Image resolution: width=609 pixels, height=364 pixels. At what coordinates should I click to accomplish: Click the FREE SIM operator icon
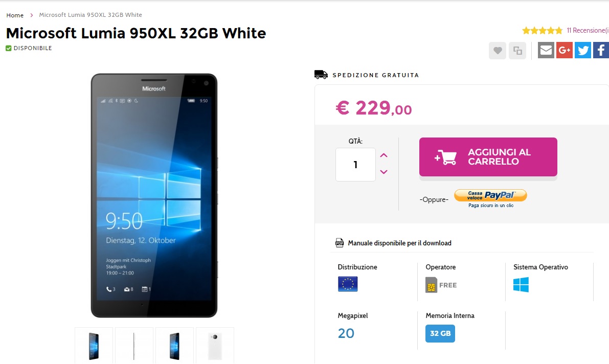click(441, 285)
